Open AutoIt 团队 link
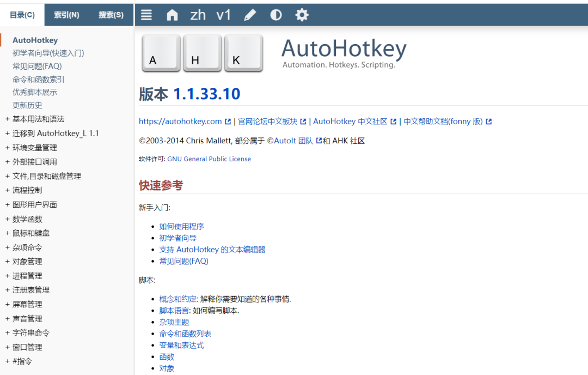Screen dimensions: 588x375 (293, 141)
